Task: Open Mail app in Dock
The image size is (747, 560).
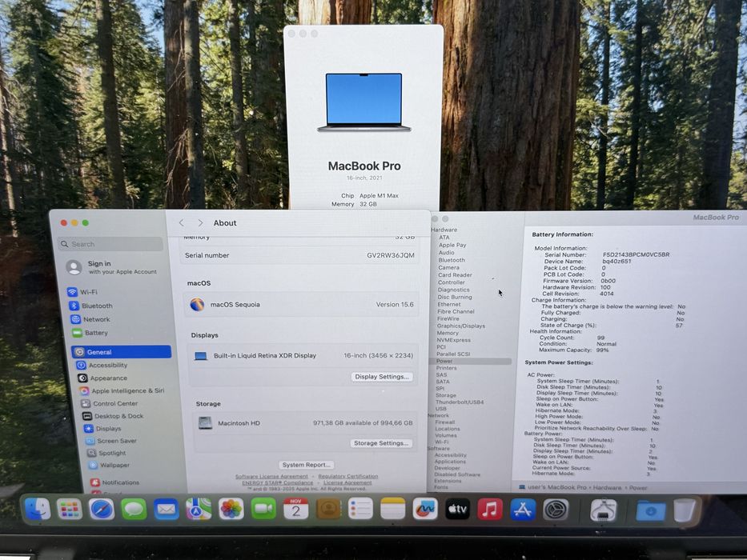Action: click(x=167, y=510)
